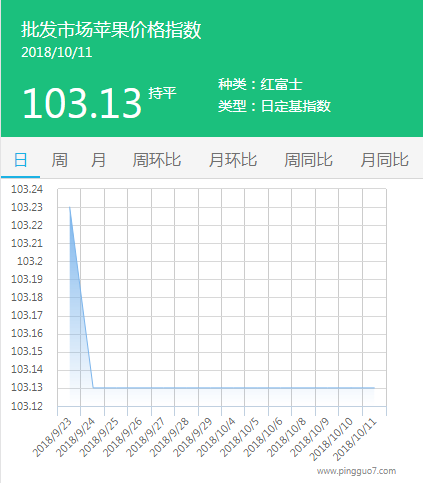The image size is (423, 483).
Task: Click the index value 103.13
Action: point(82,103)
